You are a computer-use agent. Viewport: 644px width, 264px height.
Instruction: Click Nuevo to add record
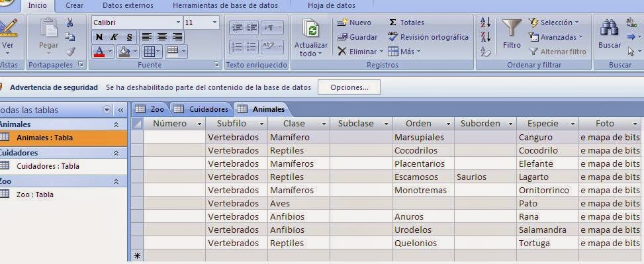pos(354,22)
